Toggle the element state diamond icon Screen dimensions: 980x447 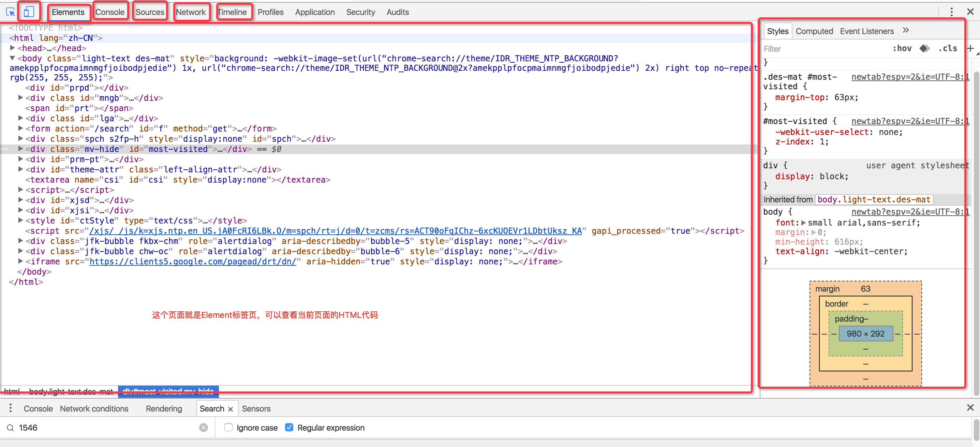click(924, 48)
